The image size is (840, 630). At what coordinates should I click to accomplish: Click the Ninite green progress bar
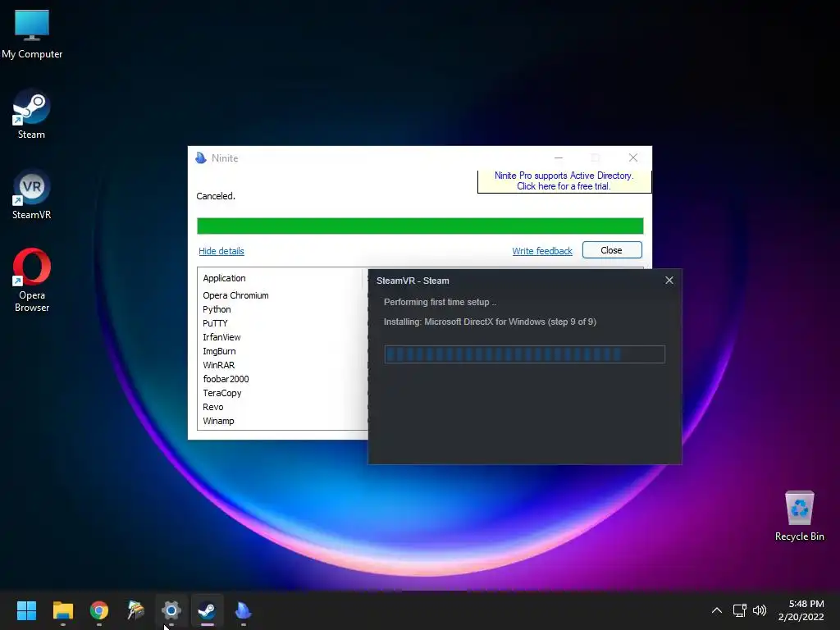coord(420,226)
